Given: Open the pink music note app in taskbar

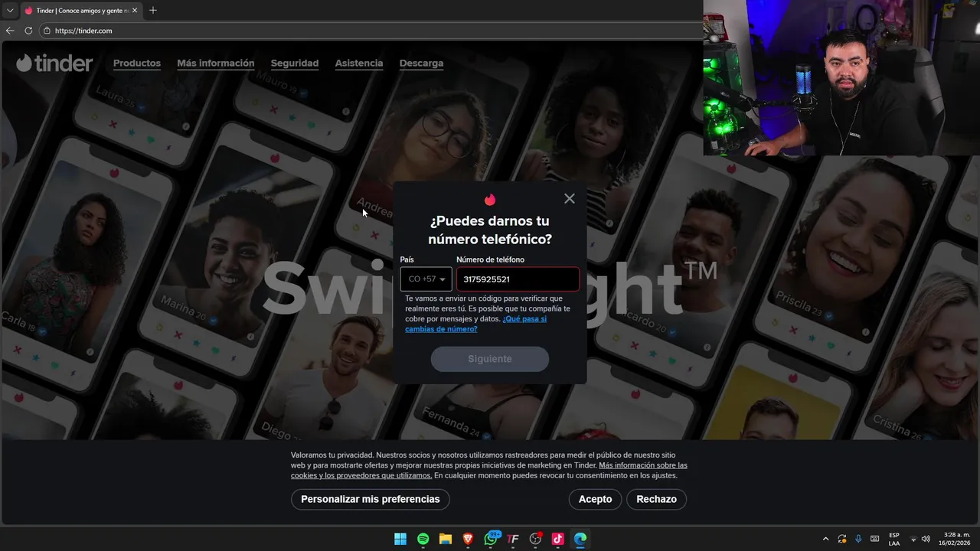Looking at the screenshot, I should point(558,539).
